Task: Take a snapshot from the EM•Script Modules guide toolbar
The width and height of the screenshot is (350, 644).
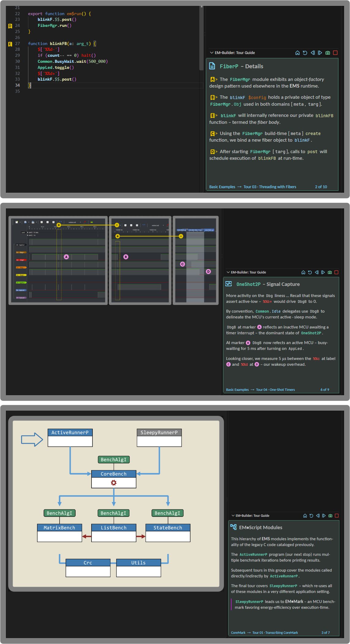Action: click(330, 516)
